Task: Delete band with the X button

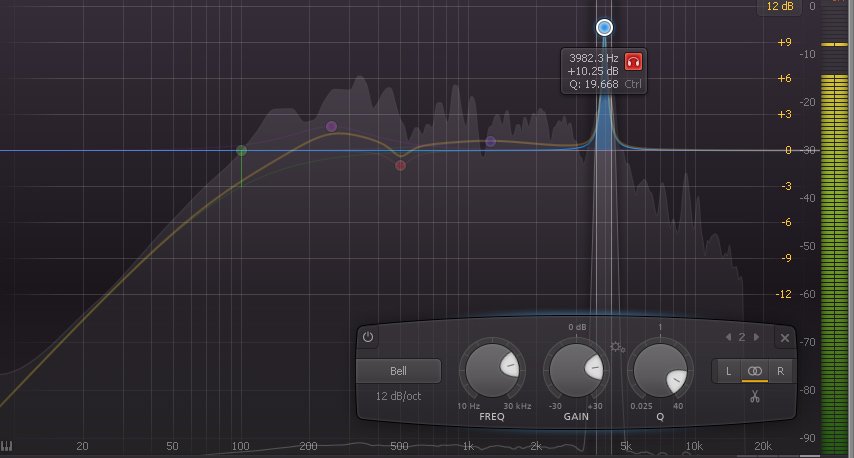Action: point(785,338)
